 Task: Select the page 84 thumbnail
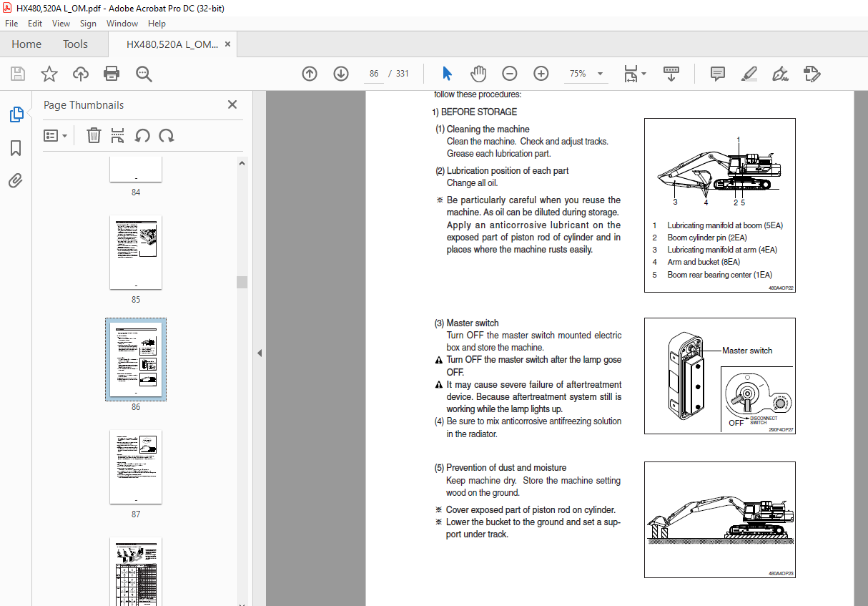coord(136,169)
